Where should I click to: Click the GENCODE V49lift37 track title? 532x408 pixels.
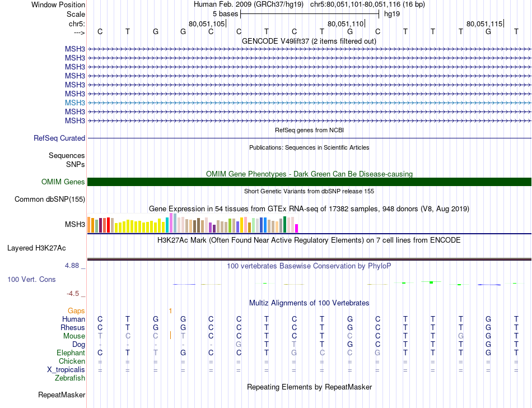coord(309,41)
